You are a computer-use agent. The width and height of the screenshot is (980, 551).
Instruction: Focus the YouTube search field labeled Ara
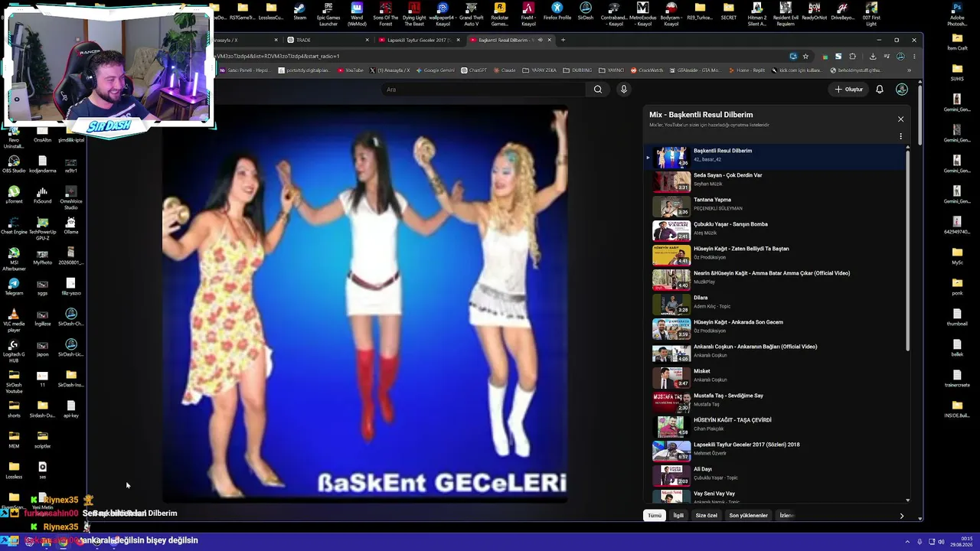[485, 90]
